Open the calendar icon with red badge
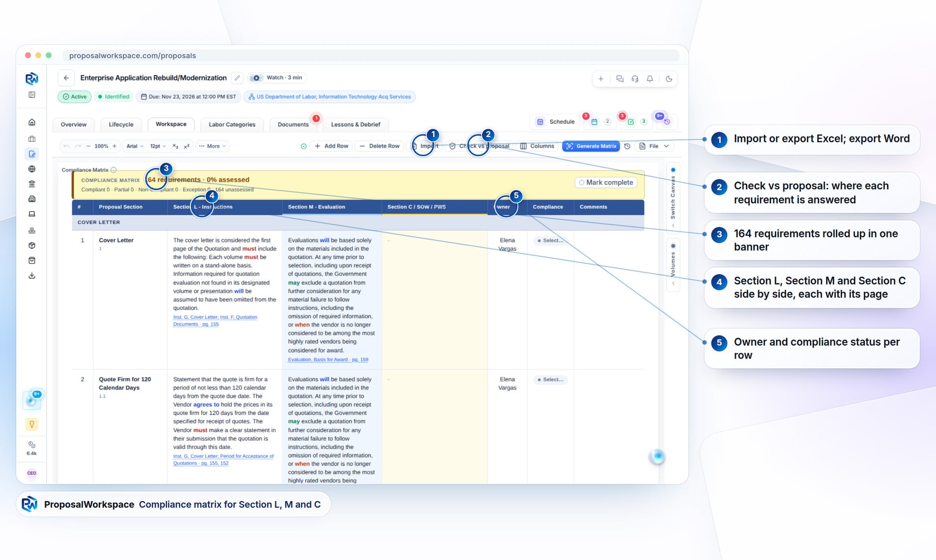 (x=594, y=121)
